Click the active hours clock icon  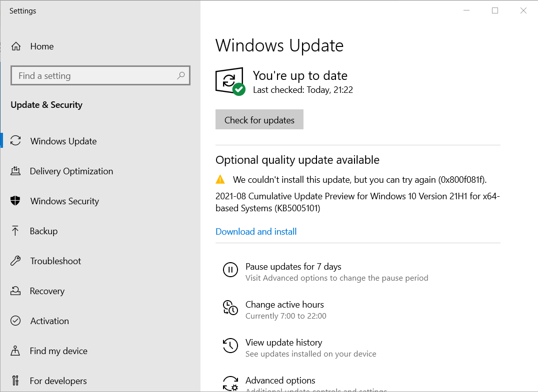[230, 308]
